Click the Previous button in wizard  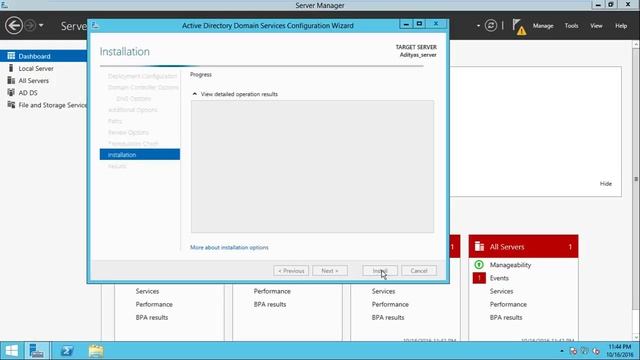point(291,271)
